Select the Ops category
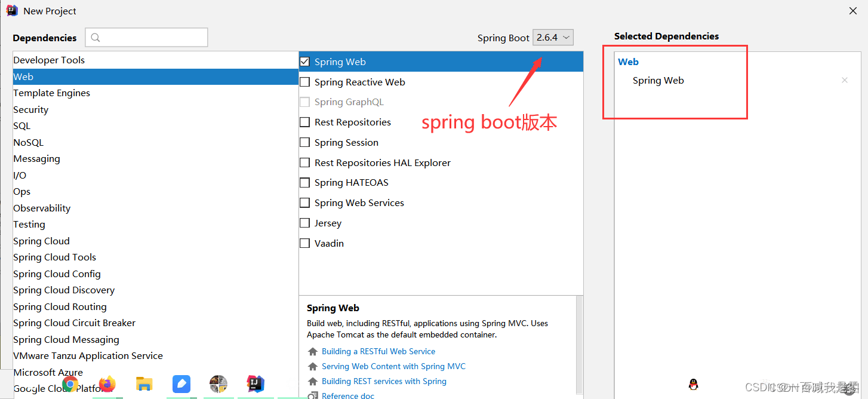The image size is (868, 399). pos(155,191)
